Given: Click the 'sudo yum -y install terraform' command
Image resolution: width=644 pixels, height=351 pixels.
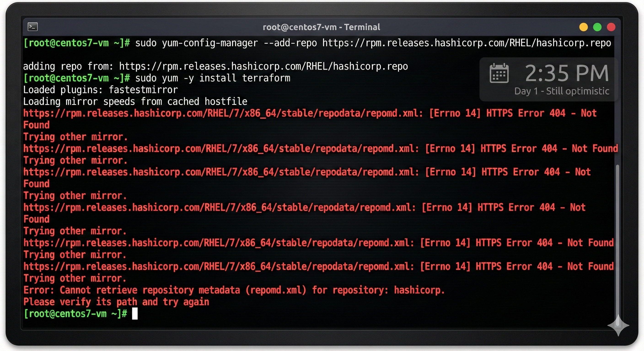Looking at the screenshot, I should [212, 78].
